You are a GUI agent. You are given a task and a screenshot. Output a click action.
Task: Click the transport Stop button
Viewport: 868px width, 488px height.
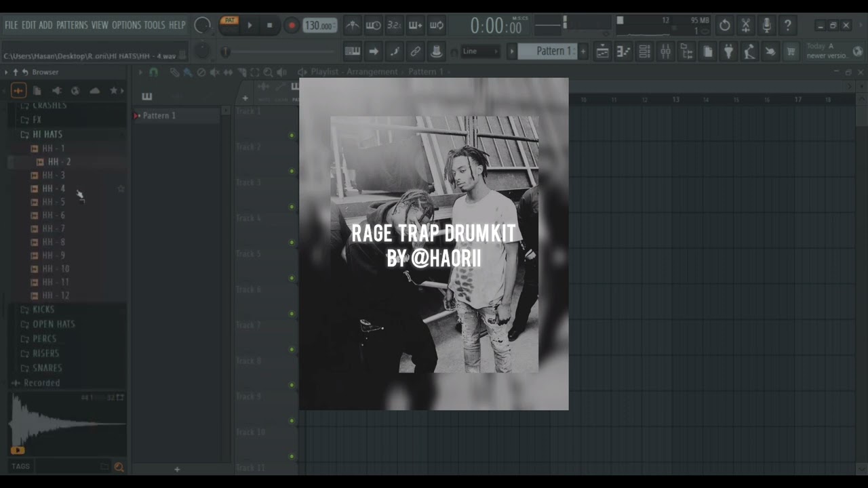[269, 26]
